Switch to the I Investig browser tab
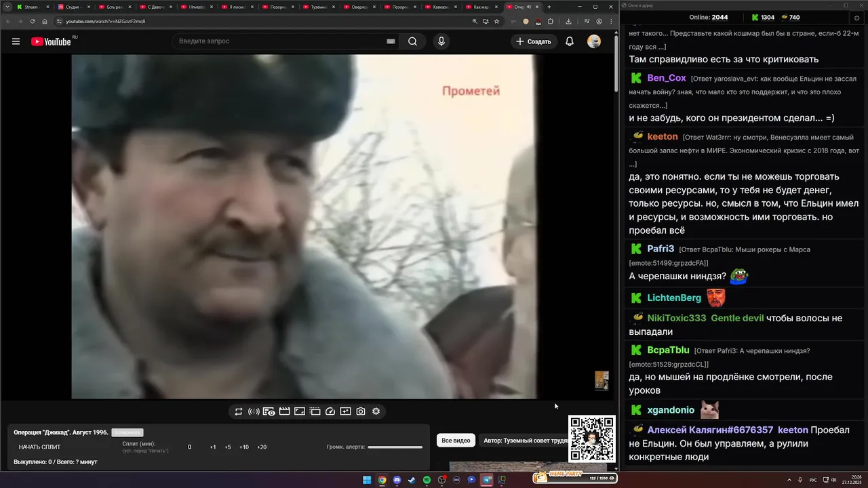This screenshot has width=868, height=488. [197, 7]
